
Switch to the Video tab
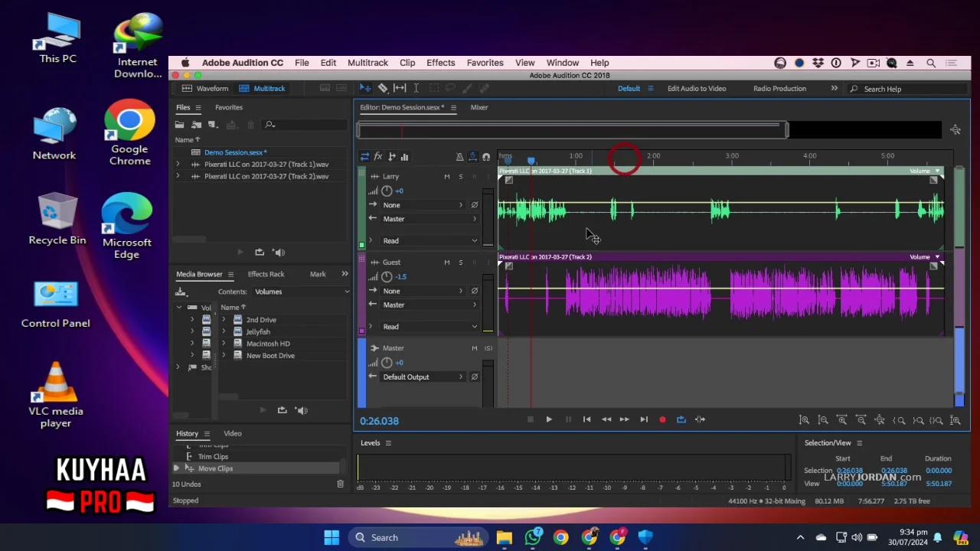pyautogui.click(x=233, y=433)
